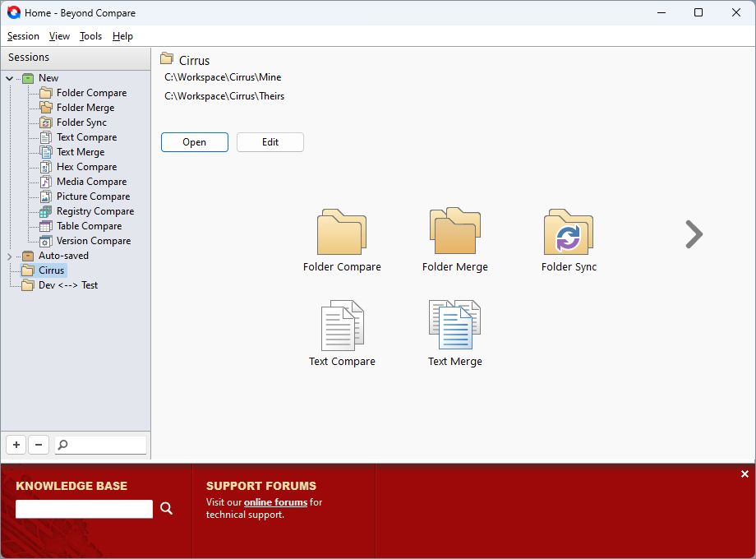The height and width of the screenshot is (559, 756).
Task: Select Hex Compare in the sessions tree
Action: click(86, 167)
